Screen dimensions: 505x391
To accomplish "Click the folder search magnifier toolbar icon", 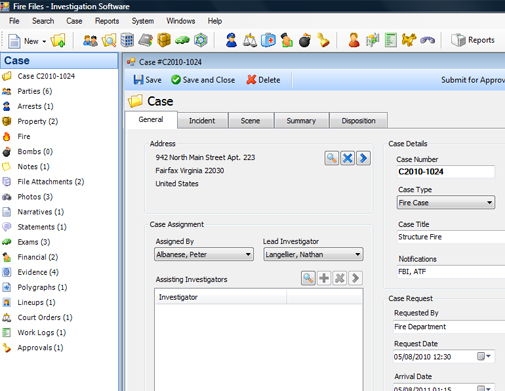I will [x=109, y=41].
